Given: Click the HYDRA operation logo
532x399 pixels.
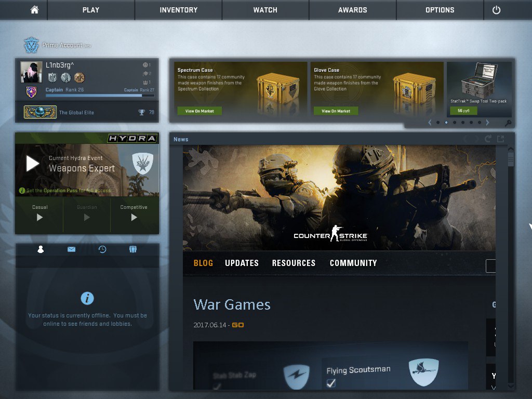Looking at the screenshot, I should coord(132,138).
